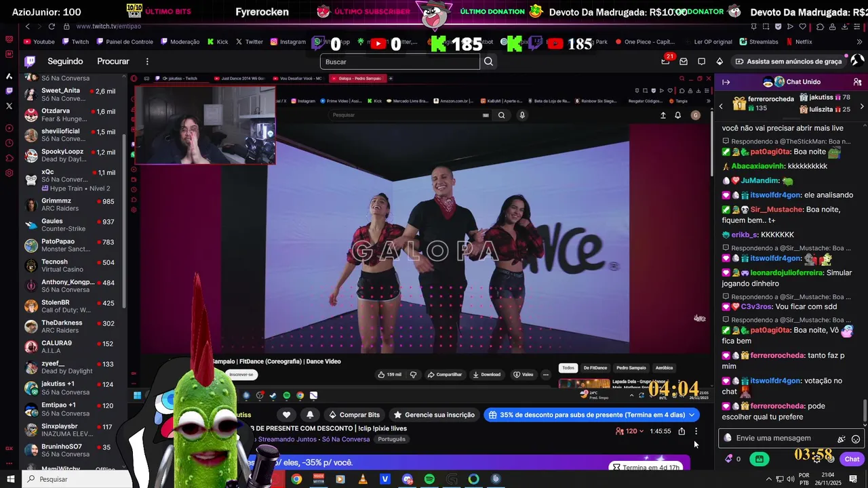Viewport: 868px width, 488px height.
Task: Collapse chat with the arrow icon
Action: tap(726, 82)
